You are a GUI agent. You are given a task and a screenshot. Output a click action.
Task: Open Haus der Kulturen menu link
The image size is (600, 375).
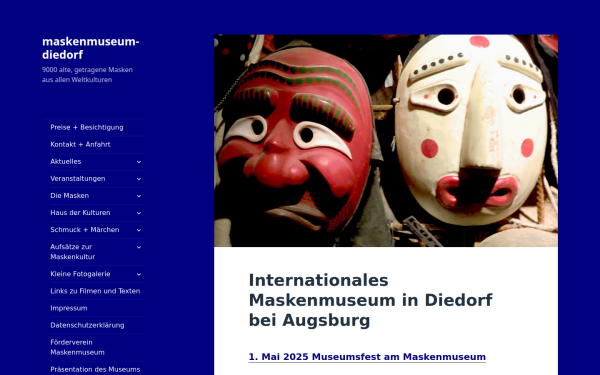[x=80, y=213]
